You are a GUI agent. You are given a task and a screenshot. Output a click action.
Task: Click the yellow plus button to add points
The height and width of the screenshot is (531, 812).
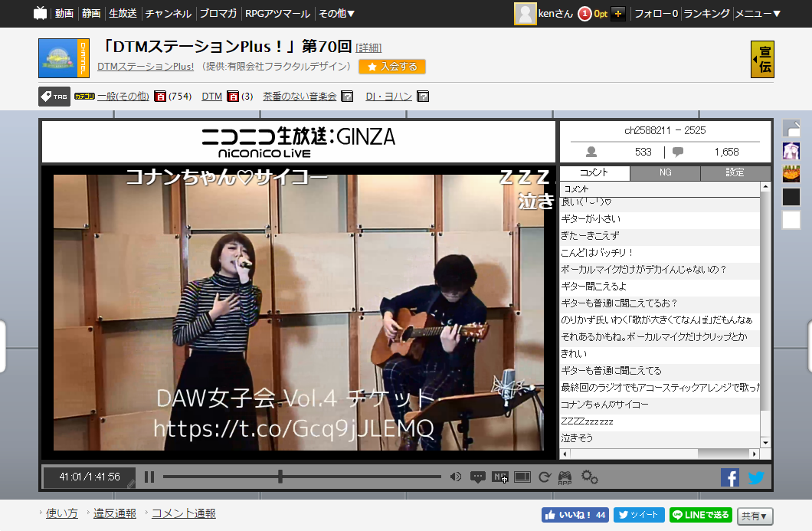[617, 14]
